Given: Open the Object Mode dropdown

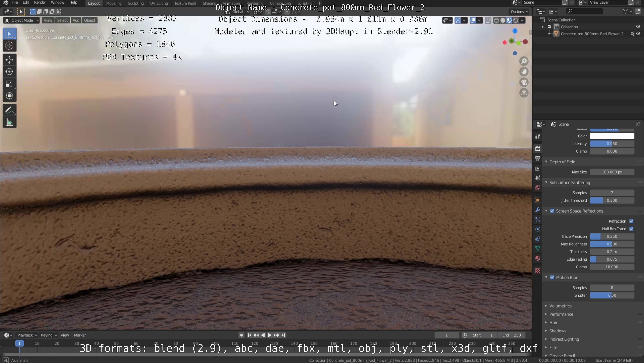Looking at the screenshot, I should (22, 20).
